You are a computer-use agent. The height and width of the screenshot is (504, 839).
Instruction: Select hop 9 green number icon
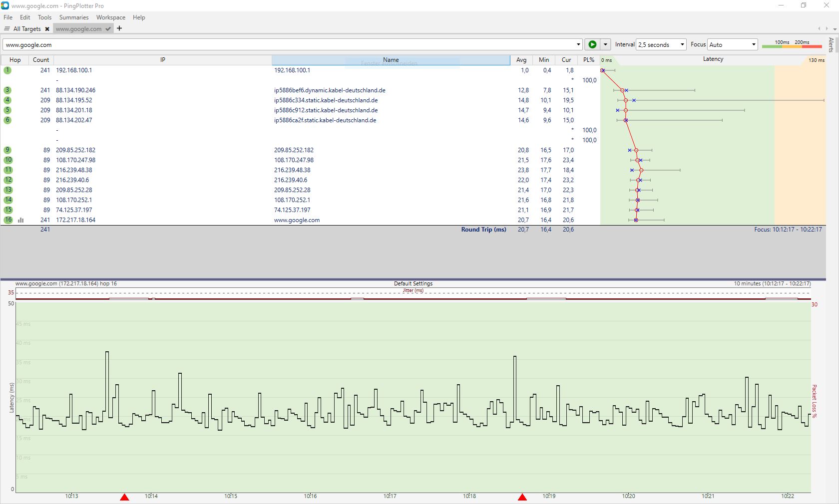[8, 150]
